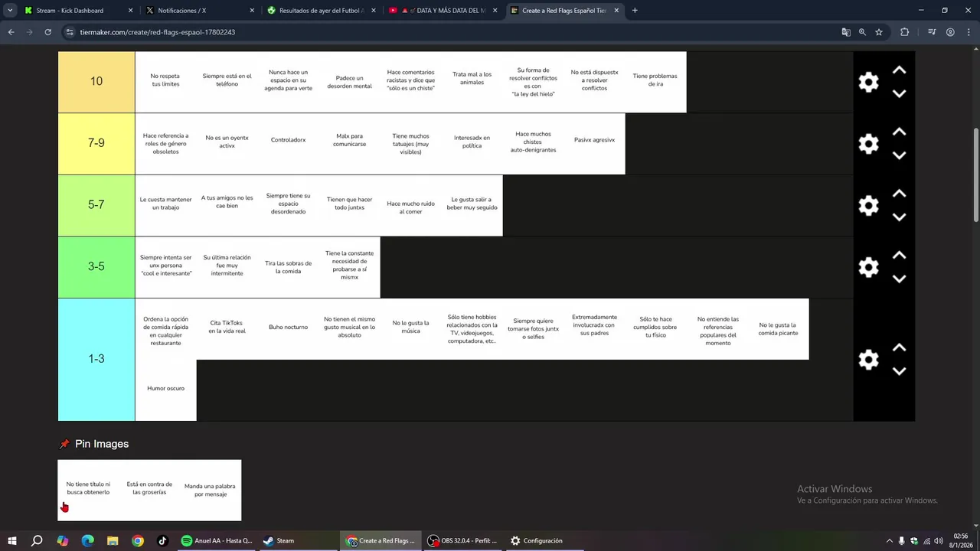Pick the 'Humor oscuro' card
The image size is (980, 551).
pos(165,390)
